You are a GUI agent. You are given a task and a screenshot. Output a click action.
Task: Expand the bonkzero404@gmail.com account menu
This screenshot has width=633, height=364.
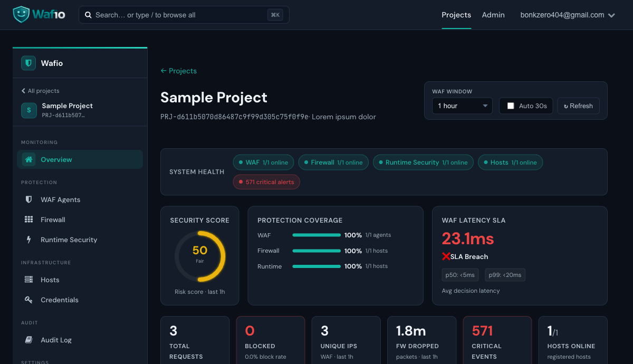click(x=568, y=15)
